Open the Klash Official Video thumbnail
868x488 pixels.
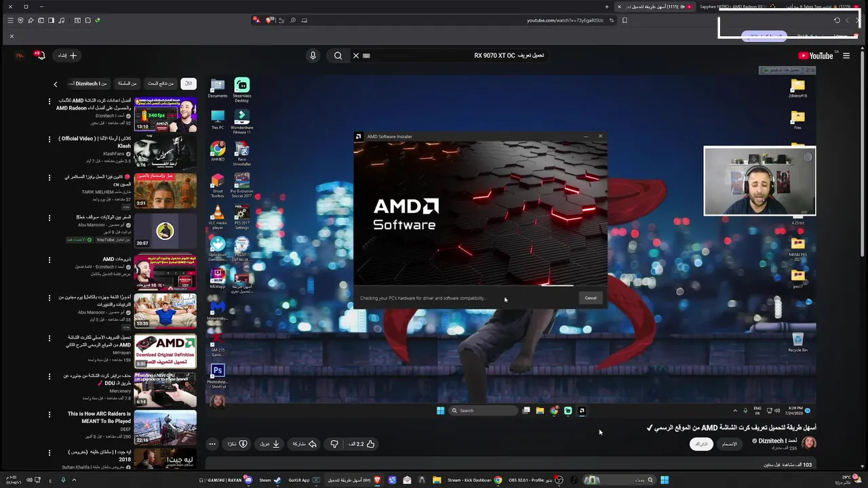point(165,152)
